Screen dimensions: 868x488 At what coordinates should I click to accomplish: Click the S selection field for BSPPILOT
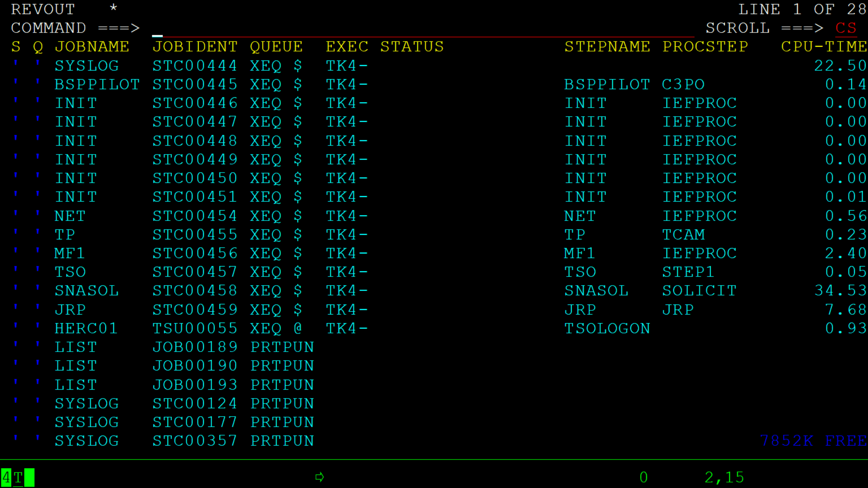coord(16,84)
